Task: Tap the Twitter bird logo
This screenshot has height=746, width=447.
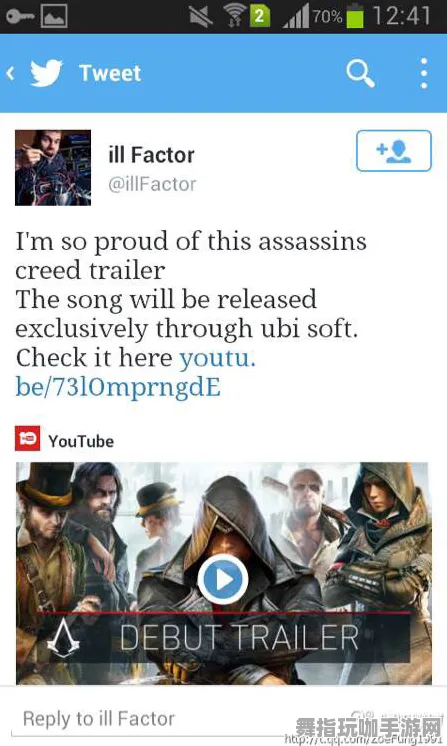Action: point(46,73)
